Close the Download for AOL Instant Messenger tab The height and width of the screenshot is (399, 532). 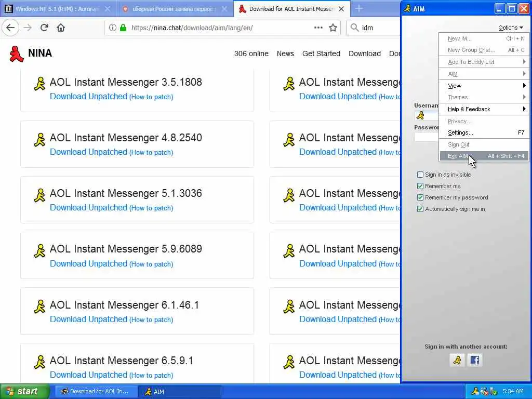(x=341, y=9)
